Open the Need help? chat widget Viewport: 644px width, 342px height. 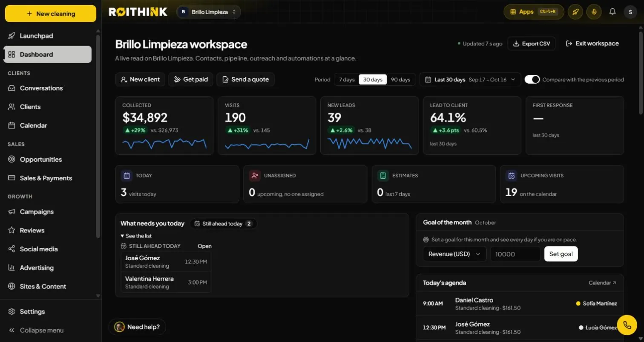pos(137,327)
